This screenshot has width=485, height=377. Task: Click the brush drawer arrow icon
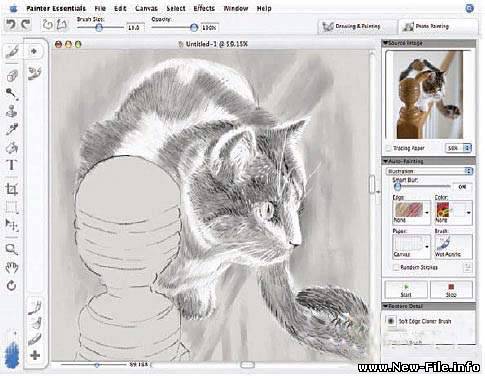pos(34,51)
